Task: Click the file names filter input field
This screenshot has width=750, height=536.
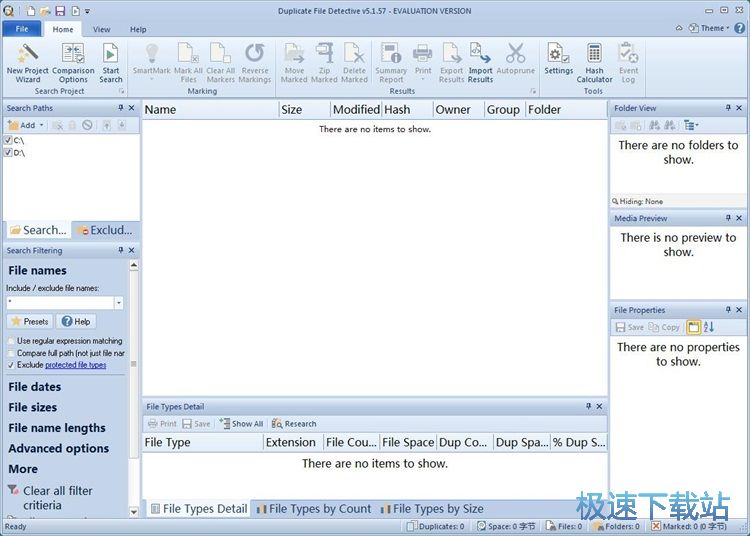Action: click(60, 303)
